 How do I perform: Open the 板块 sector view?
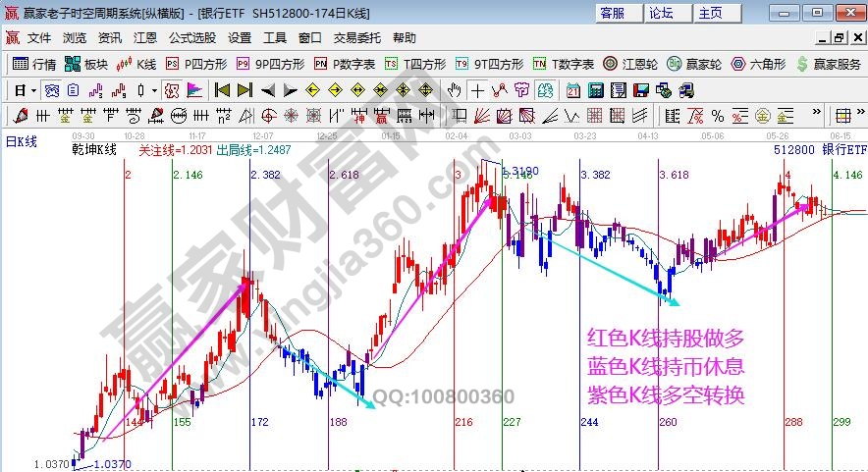pos(85,64)
